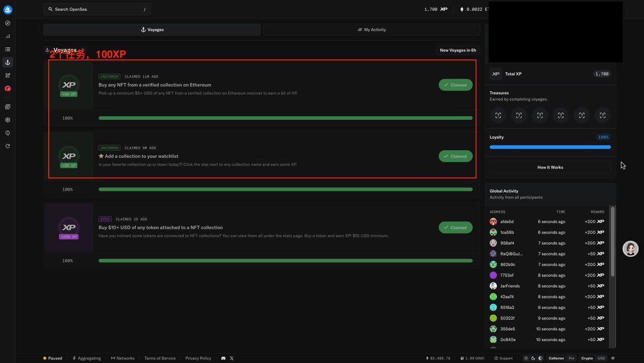Click the refresh icon in sidebar

click(8, 146)
